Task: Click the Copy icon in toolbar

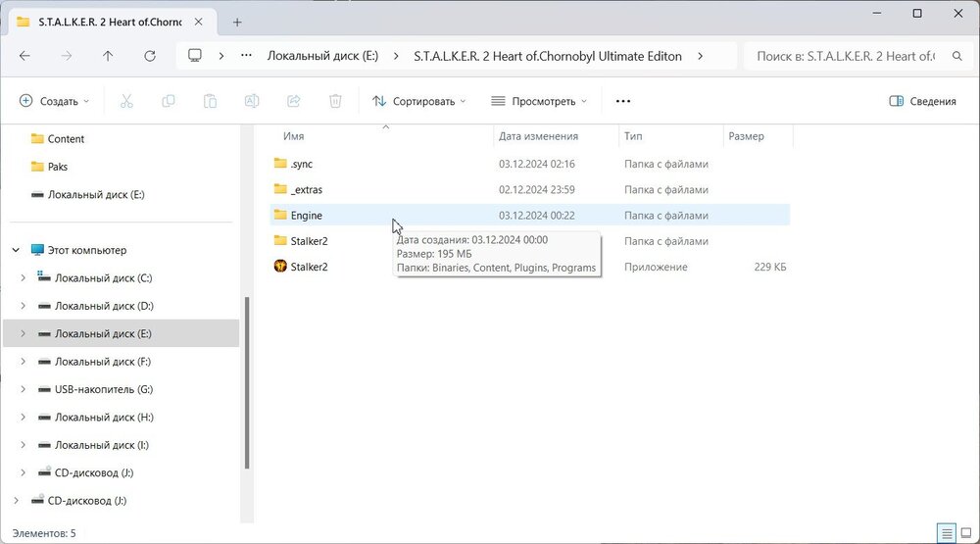Action: point(169,101)
